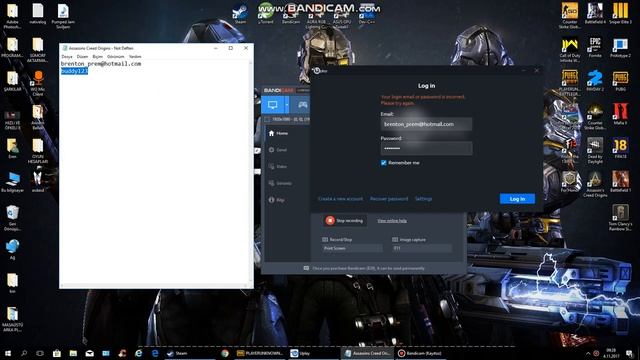Screen dimensions: 640x360
Task: Click the email text line in Notepad
Action: point(101,64)
